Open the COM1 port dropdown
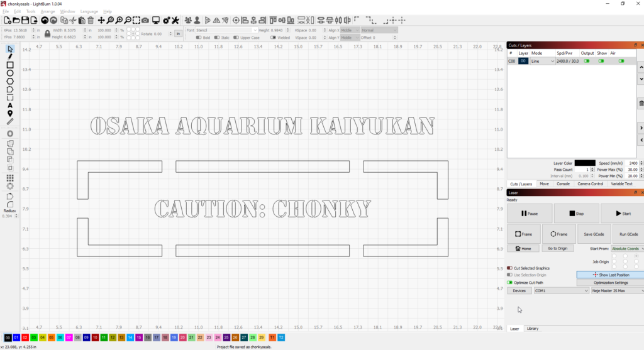 pyautogui.click(x=561, y=290)
